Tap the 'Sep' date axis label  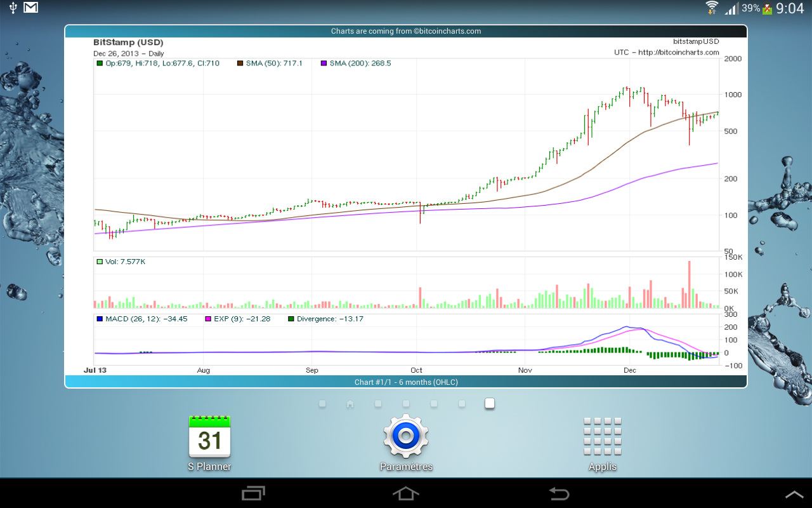(x=311, y=370)
